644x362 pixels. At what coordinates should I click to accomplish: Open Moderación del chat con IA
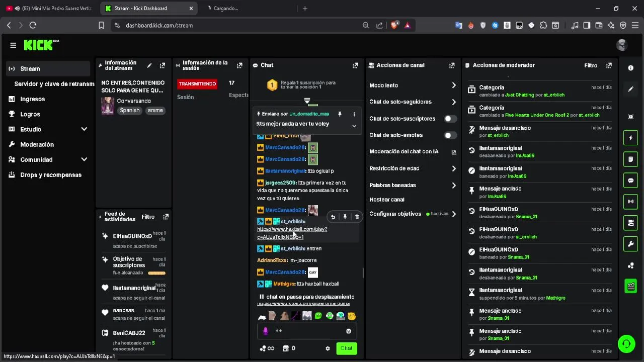413,152
